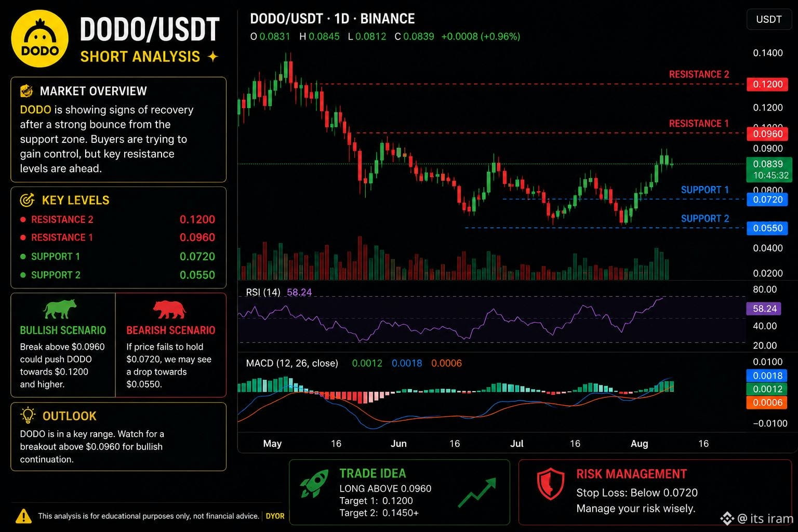This screenshot has width=798, height=532.
Task: Select the red 0.0960 price tag on the price axis
Action: (x=767, y=134)
